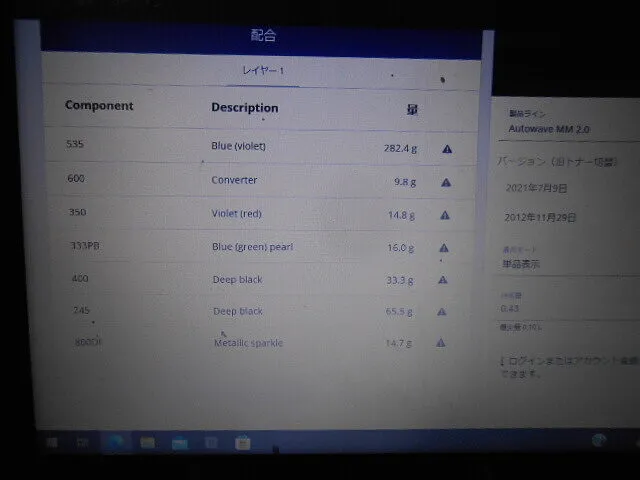Click warning icon for Metallic sparkle row
The width and height of the screenshot is (640, 480).
click(x=440, y=343)
